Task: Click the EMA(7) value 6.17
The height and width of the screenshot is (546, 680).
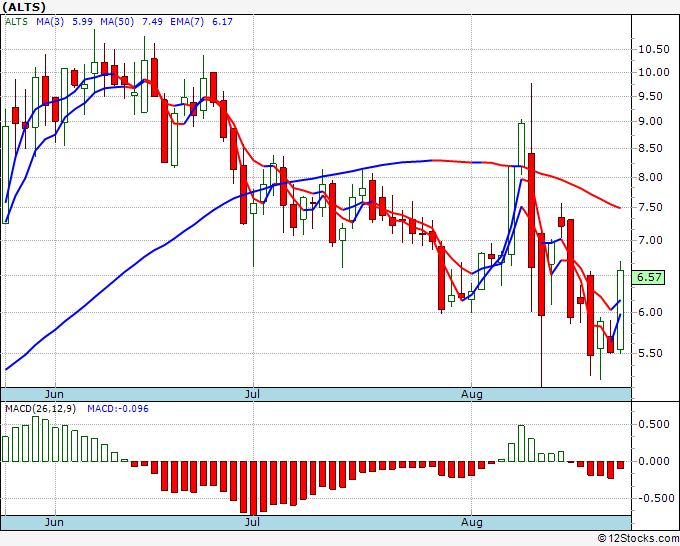Action: click(222, 21)
